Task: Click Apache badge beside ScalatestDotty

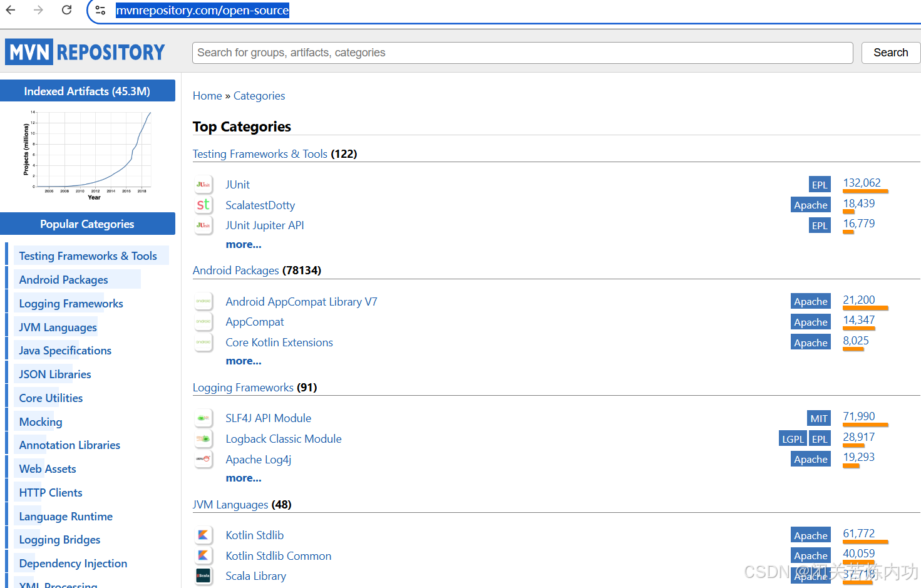Action: click(x=811, y=205)
